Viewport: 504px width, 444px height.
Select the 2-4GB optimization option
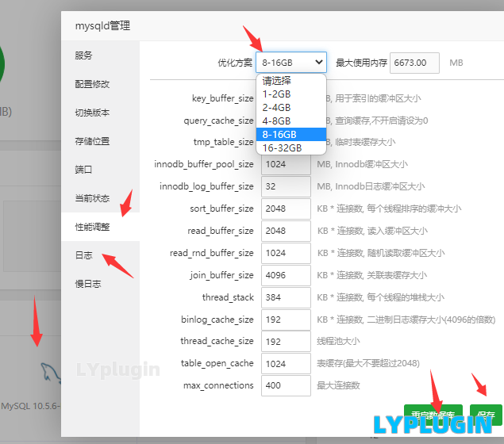pyautogui.click(x=291, y=108)
